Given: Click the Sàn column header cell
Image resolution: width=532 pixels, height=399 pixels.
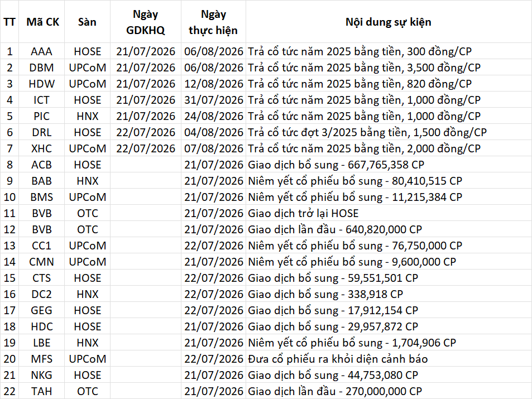Looking at the screenshot, I should (87, 22).
